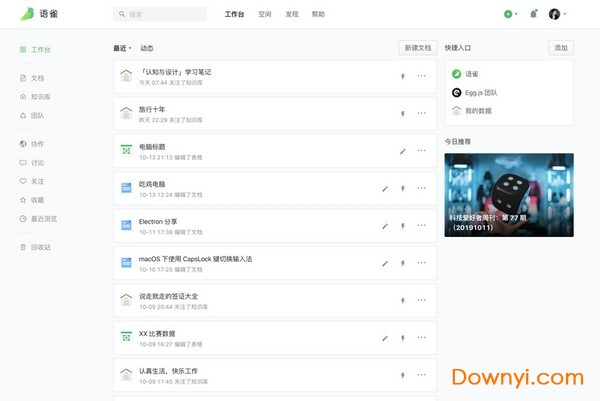Open the notifications bell
Viewport: 600px width, 401px height.
(x=533, y=14)
